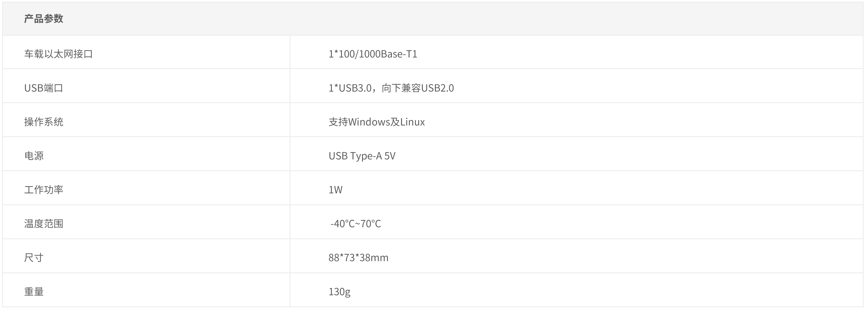Select the 工作功率 row label
Image resolution: width=868 pixels, height=309 pixels.
coord(43,190)
